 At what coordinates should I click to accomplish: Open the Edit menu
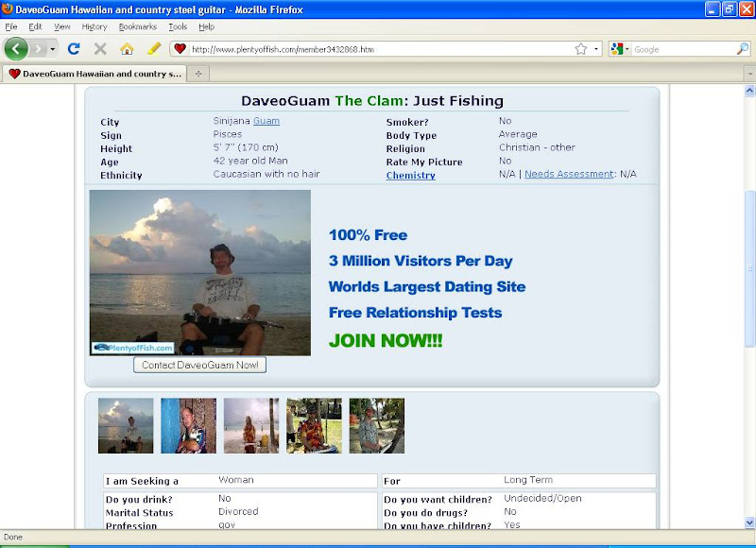coord(35,26)
